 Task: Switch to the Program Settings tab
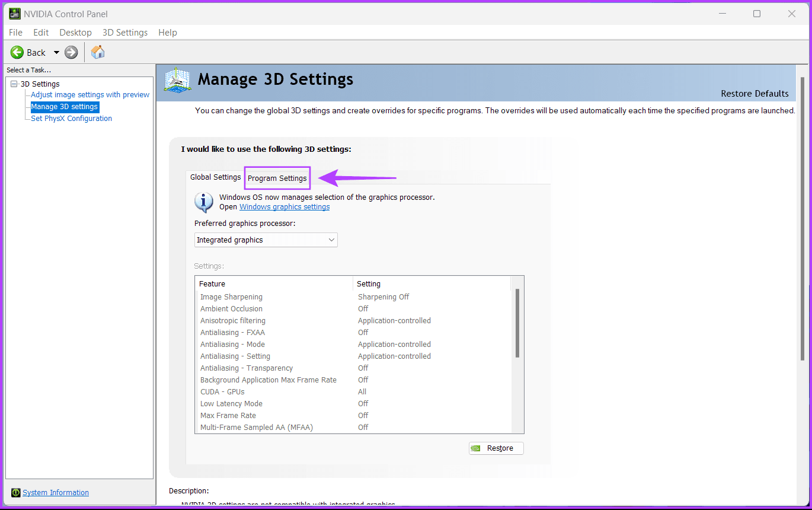(x=277, y=178)
